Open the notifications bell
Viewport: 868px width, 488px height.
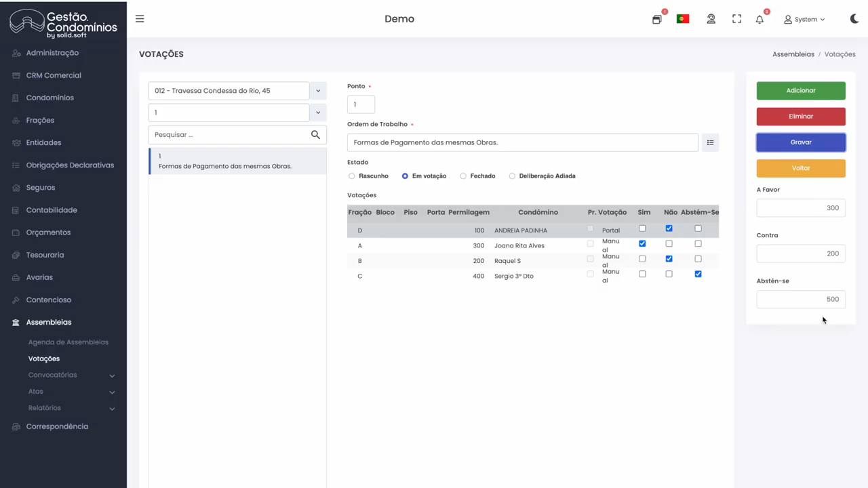(x=759, y=20)
